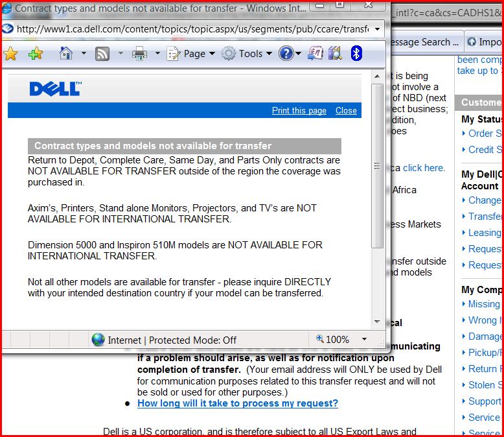Click the address bar URL field
The image size is (504, 437).
(x=192, y=29)
